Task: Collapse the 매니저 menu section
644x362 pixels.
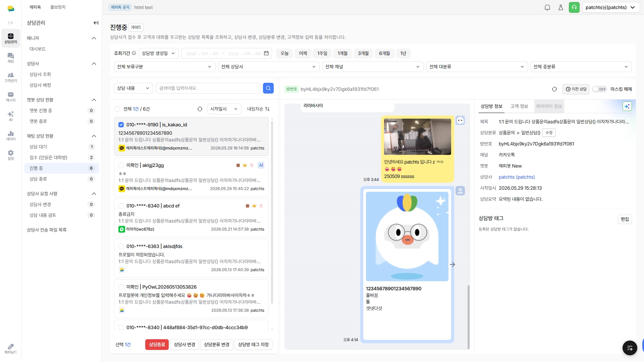Action: point(94,38)
